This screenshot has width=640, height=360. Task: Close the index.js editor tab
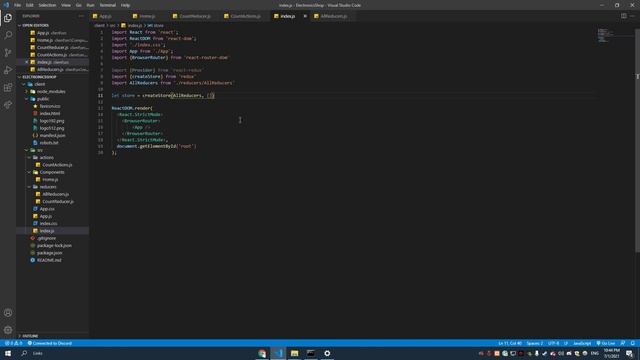(305, 16)
